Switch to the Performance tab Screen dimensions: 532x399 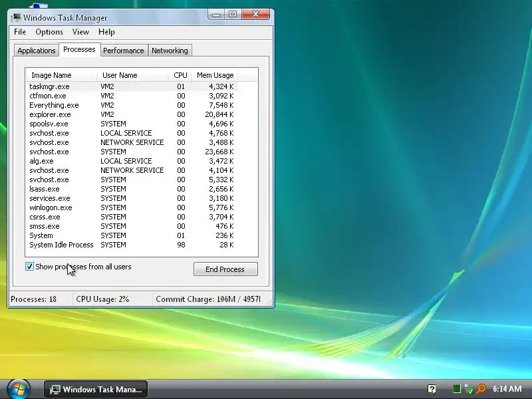pyautogui.click(x=124, y=51)
